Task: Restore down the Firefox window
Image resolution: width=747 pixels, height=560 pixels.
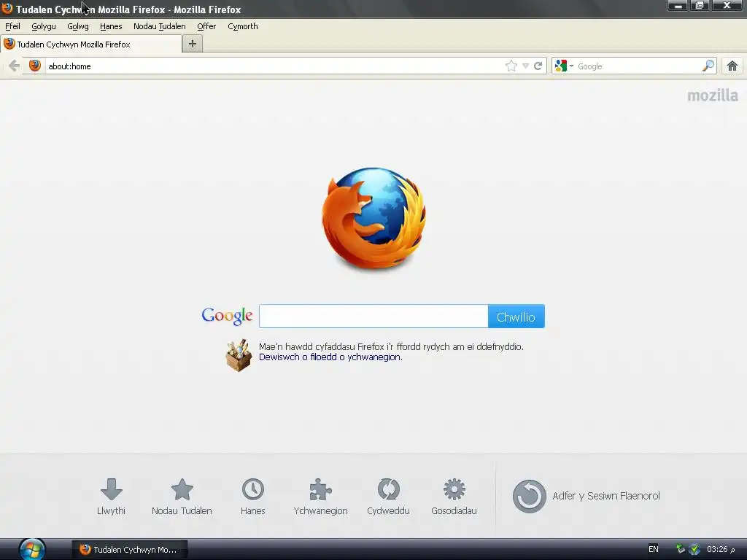Action: click(700, 5)
